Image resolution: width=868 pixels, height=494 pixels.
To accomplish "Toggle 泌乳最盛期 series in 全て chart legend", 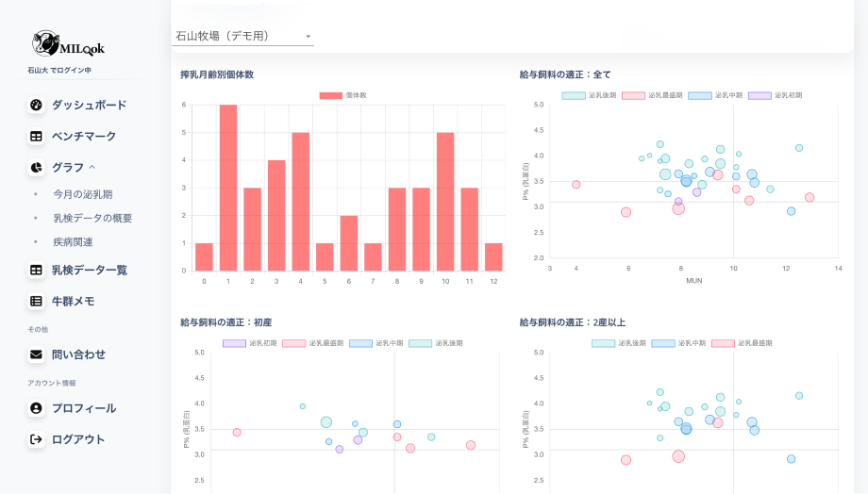I will (x=645, y=95).
